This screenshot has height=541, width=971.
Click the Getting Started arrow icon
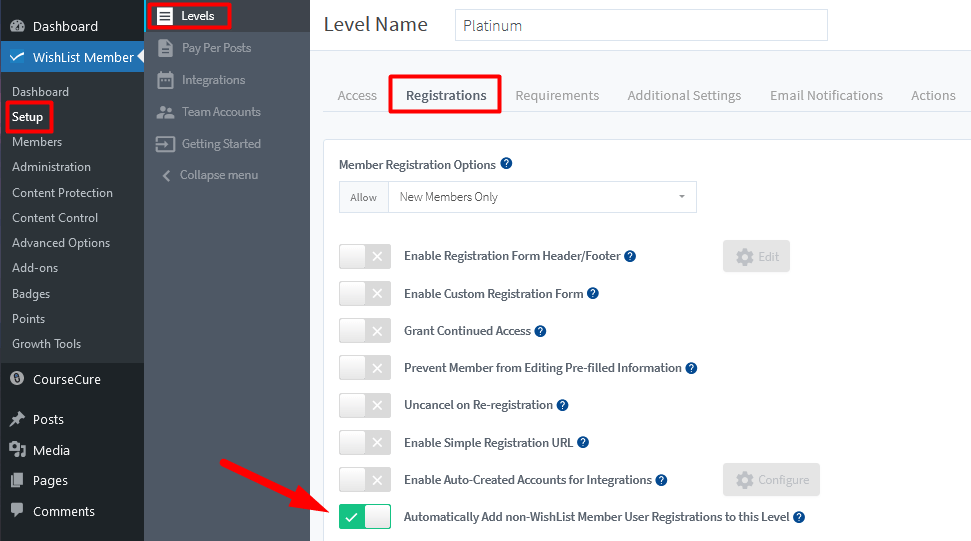click(165, 144)
